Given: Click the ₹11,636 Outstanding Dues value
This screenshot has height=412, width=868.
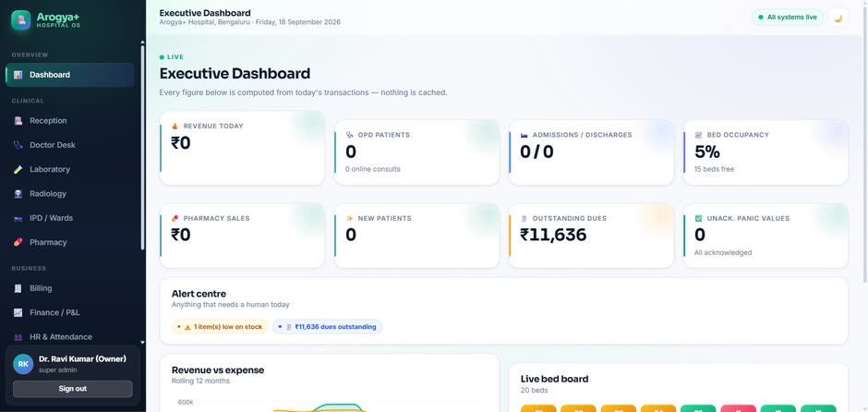Looking at the screenshot, I should [553, 235].
